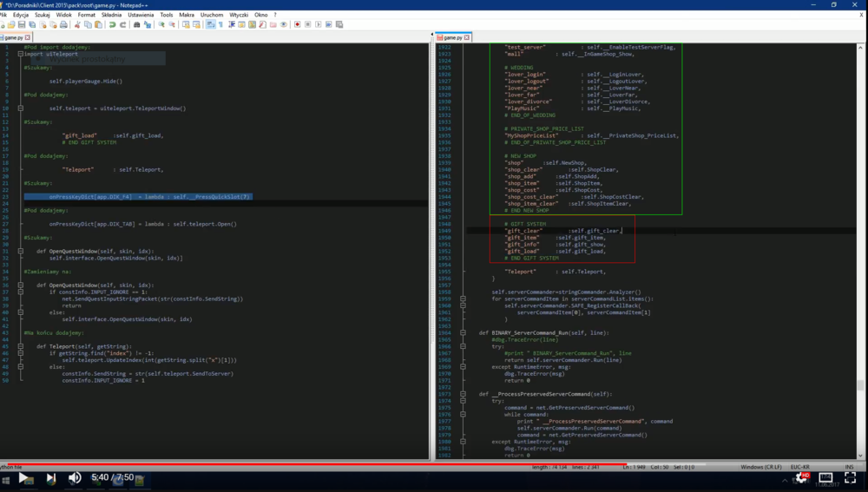Select the right pane game.py tab
The width and height of the screenshot is (868, 492).
[x=453, y=37]
